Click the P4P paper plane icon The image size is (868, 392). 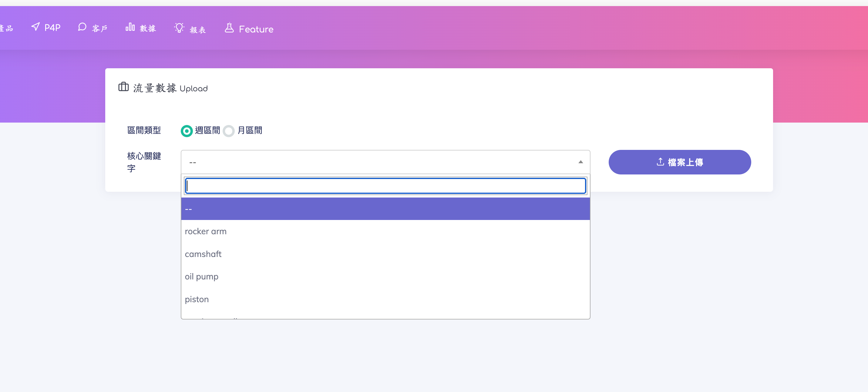pos(35,27)
